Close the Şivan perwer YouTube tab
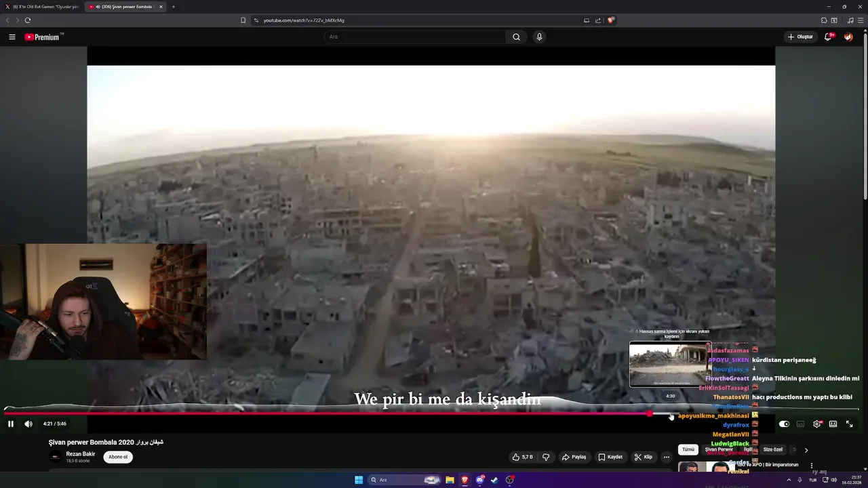This screenshot has height=488, width=868. click(x=161, y=7)
